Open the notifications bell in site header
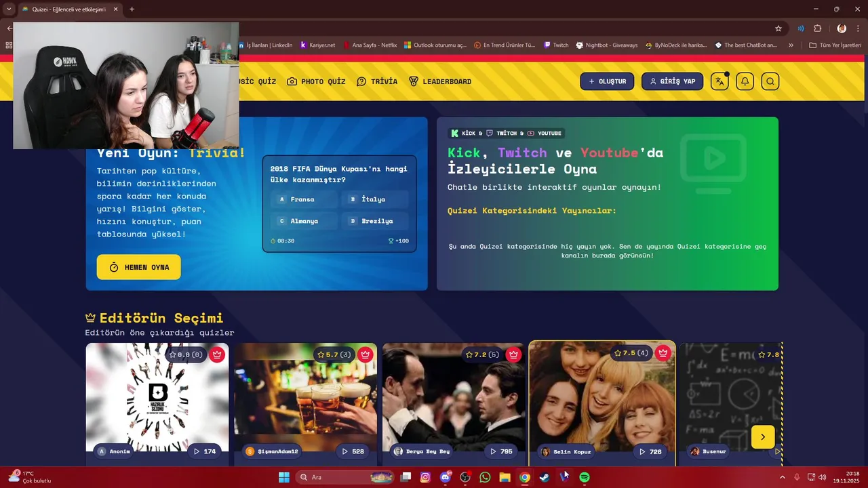 pyautogui.click(x=745, y=81)
